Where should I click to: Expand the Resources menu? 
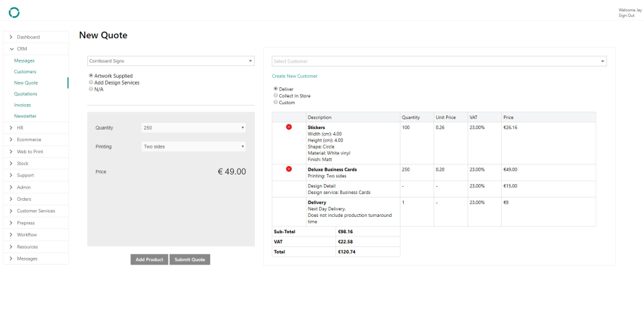(x=36, y=246)
